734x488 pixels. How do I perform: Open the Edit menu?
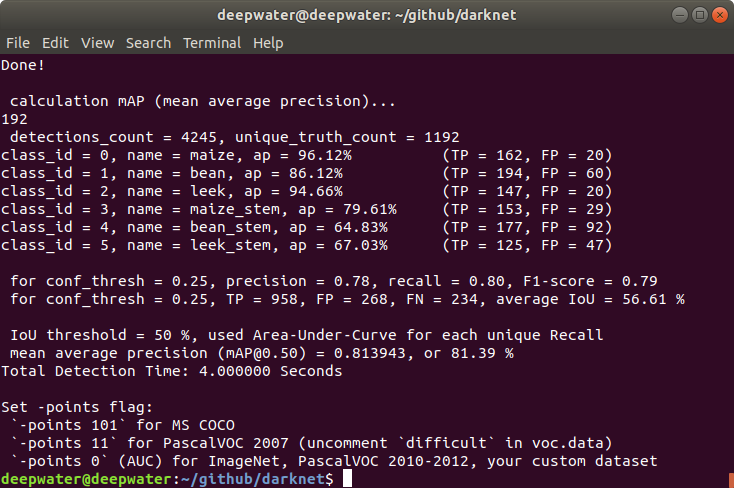[x=55, y=43]
